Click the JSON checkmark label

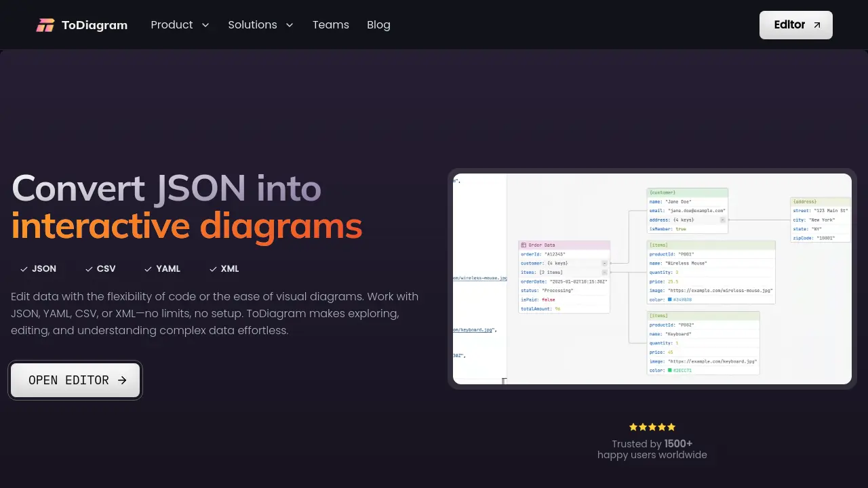pos(38,269)
